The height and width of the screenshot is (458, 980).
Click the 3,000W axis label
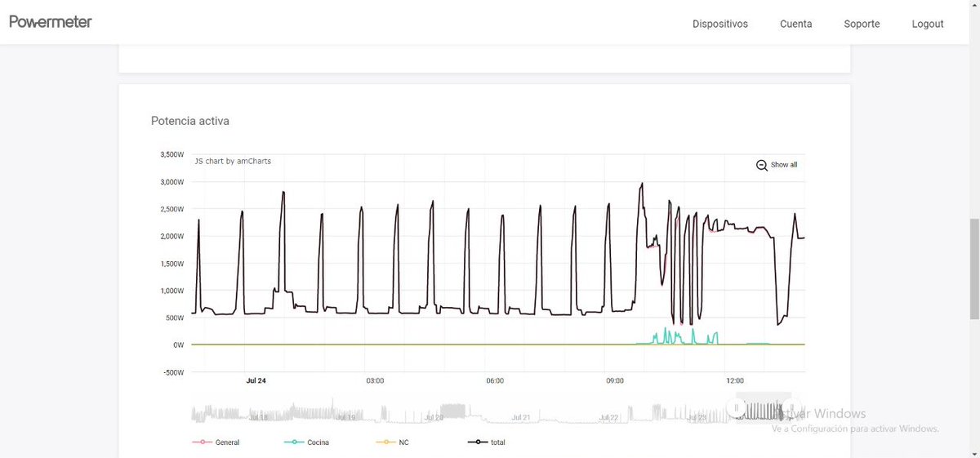click(171, 182)
